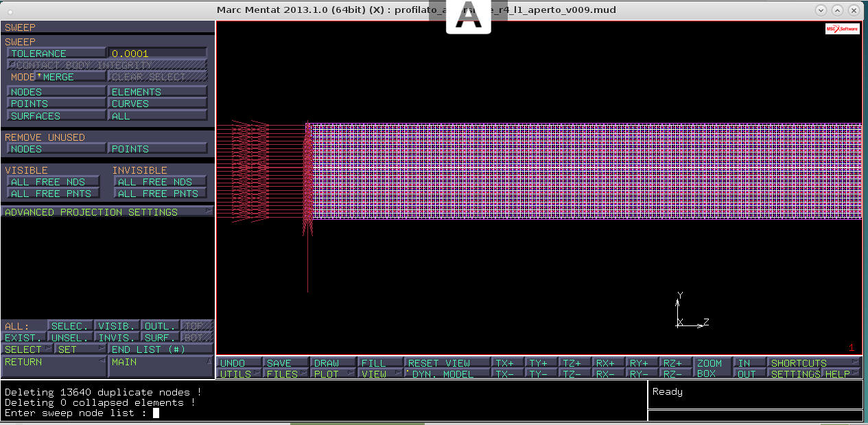The height and width of the screenshot is (425, 868).
Task: Click the SELEC. button in the ALL row
Action: (x=70, y=326)
